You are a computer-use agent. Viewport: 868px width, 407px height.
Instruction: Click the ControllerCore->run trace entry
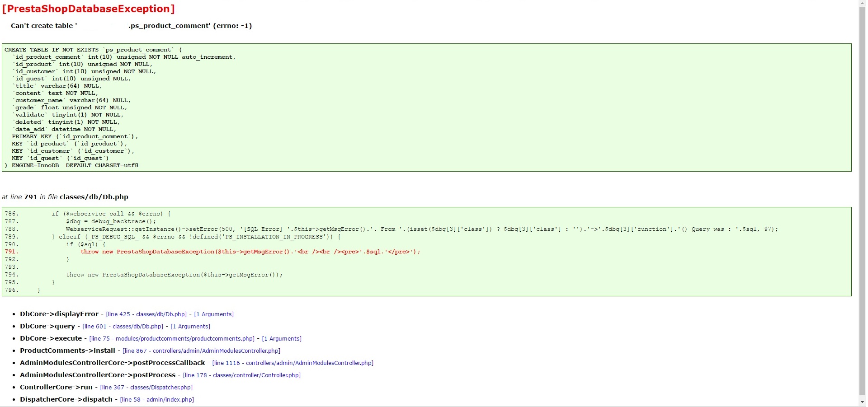(56, 387)
